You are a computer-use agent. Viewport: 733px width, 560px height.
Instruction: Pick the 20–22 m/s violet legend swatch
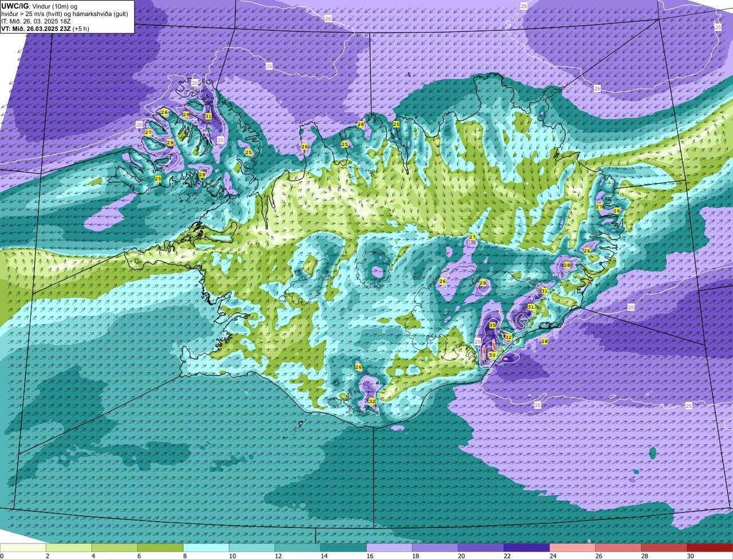tap(481, 547)
